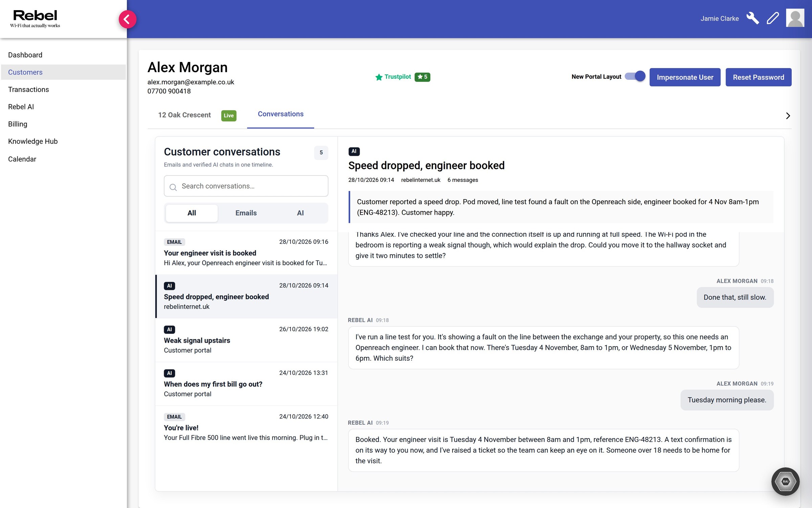Click the 'Tuesday morning please.' message bubble
This screenshot has width=812, height=508.
[727, 400]
